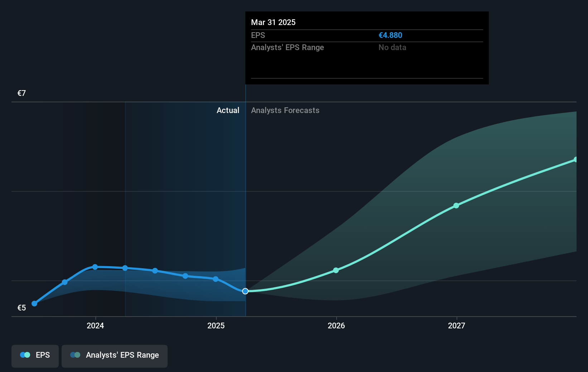Click the 'Analysts Forecasts' label
Screen dimensions: 588x372
[285, 111]
